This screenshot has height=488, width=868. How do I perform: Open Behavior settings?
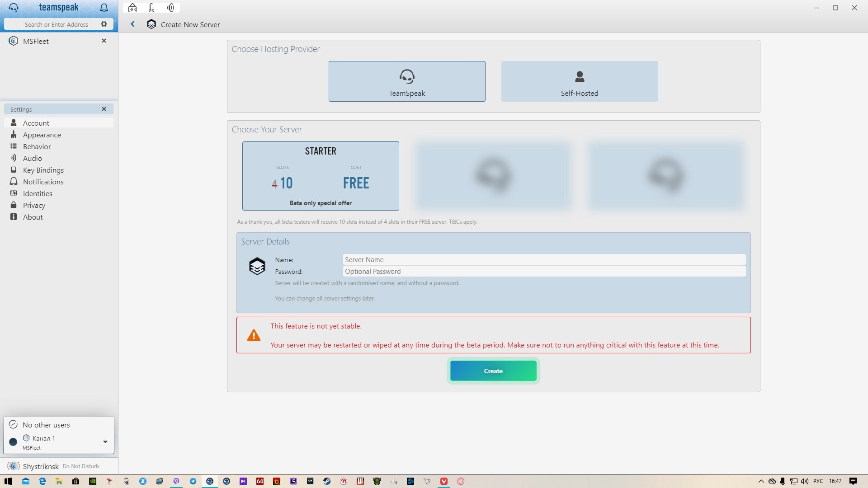click(59, 146)
